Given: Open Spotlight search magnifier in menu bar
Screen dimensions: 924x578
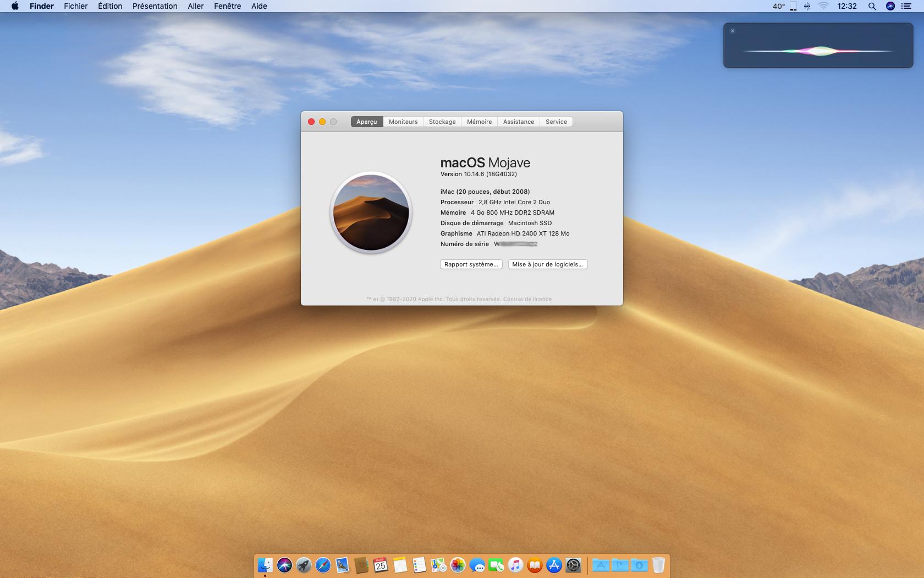Looking at the screenshot, I should point(872,6).
